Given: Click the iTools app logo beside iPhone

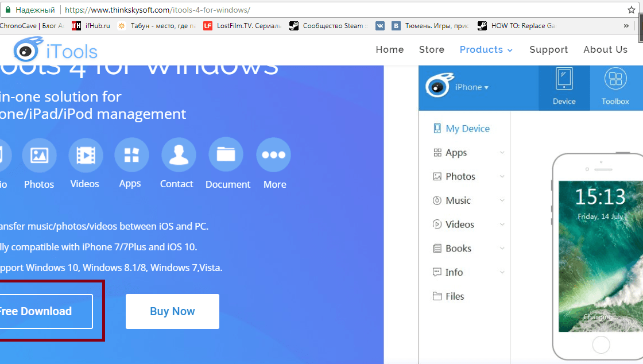Looking at the screenshot, I should pyautogui.click(x=439, y=86).
